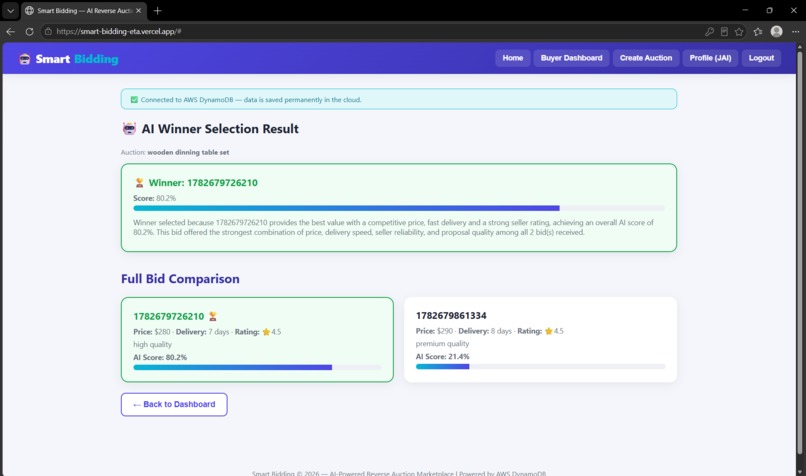Click the bid ID 1782679861334 title

point(451,316)
